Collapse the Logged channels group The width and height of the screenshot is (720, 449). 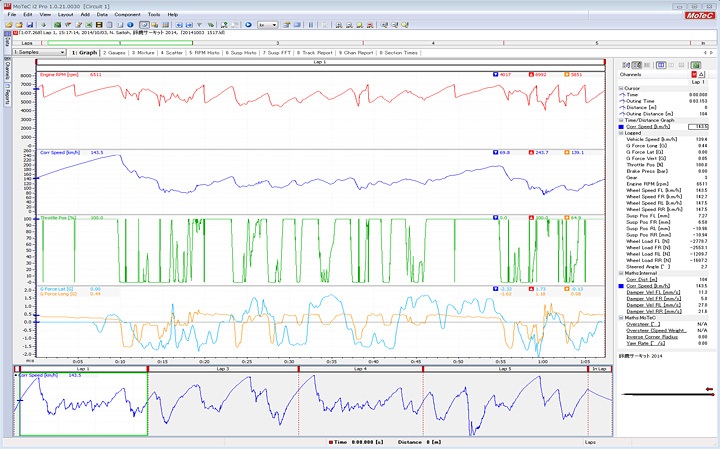(x=621, y=132)
